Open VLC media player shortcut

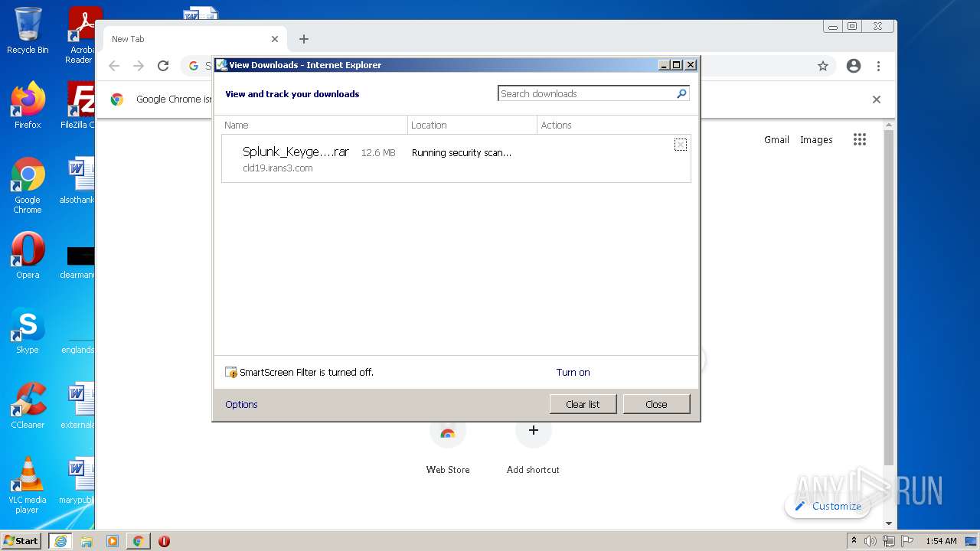[28, 485]
